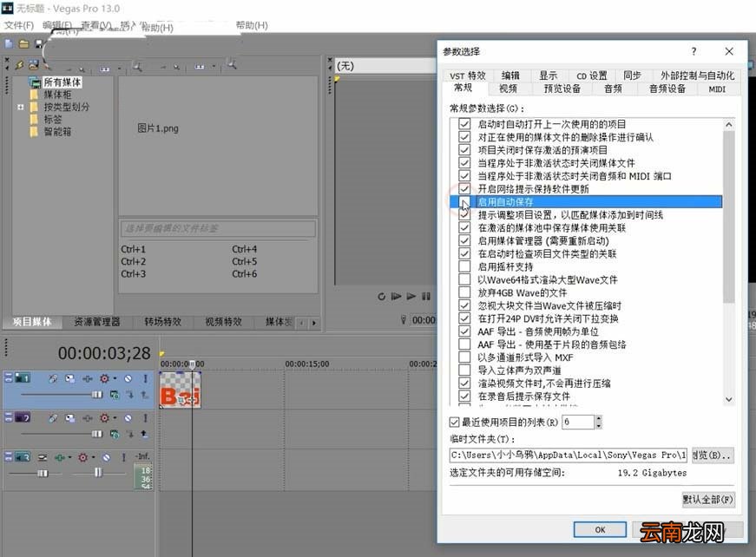Viewport: 756px width, 557px height.
Task: Toggle 导入立体声为双声道 checkbox
Action: point(464,370)
